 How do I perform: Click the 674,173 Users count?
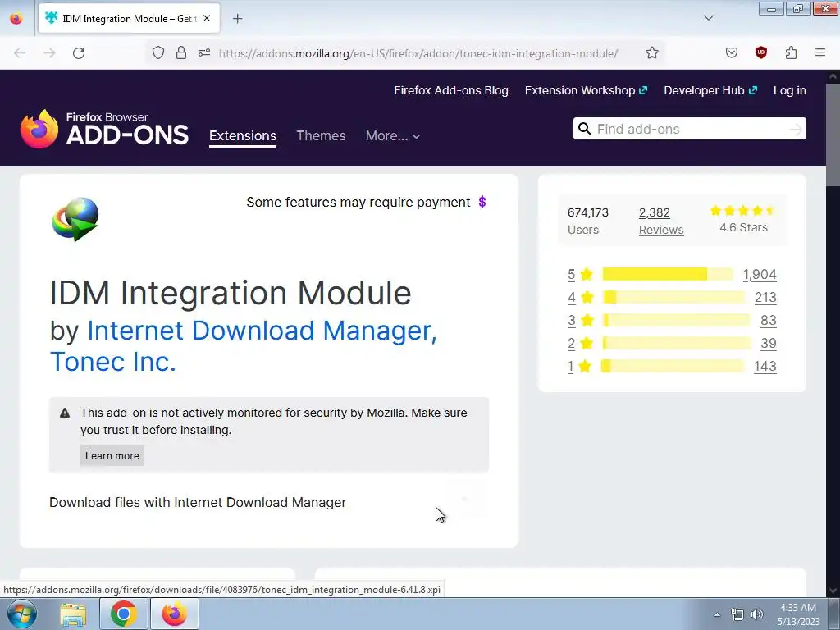click(588, 221)
